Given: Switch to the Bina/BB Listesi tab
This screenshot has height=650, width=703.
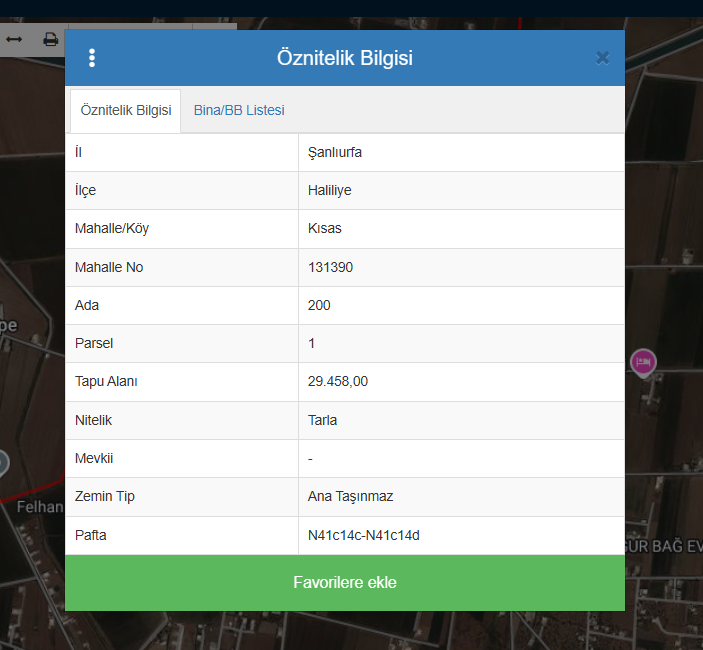Looking at the screenshot, I should click(239, 111).
